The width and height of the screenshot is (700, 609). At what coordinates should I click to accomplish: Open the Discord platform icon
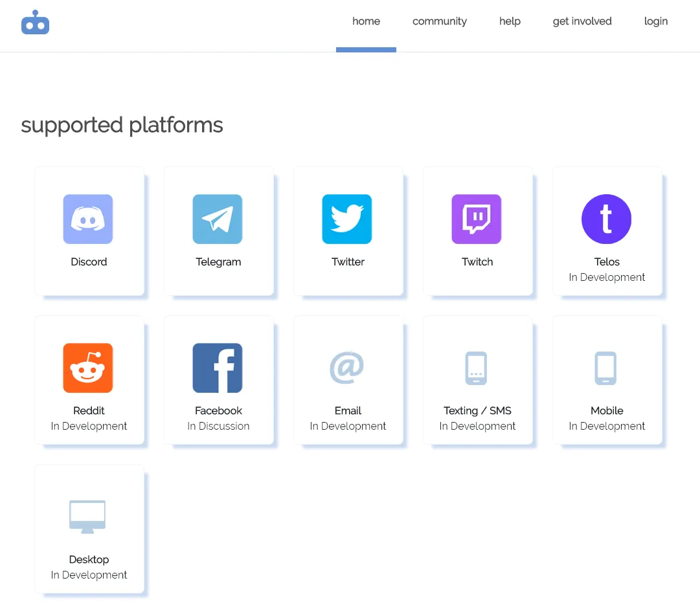[x=88, y=219]
